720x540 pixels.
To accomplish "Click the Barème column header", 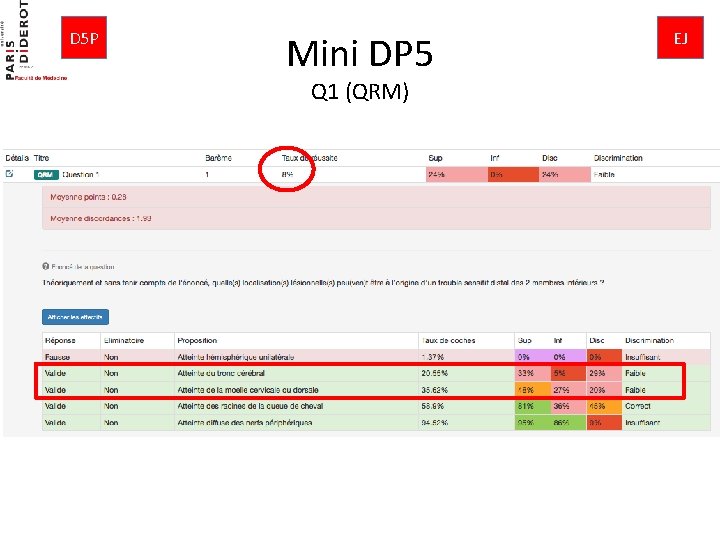I will click(x=218, y=158).
